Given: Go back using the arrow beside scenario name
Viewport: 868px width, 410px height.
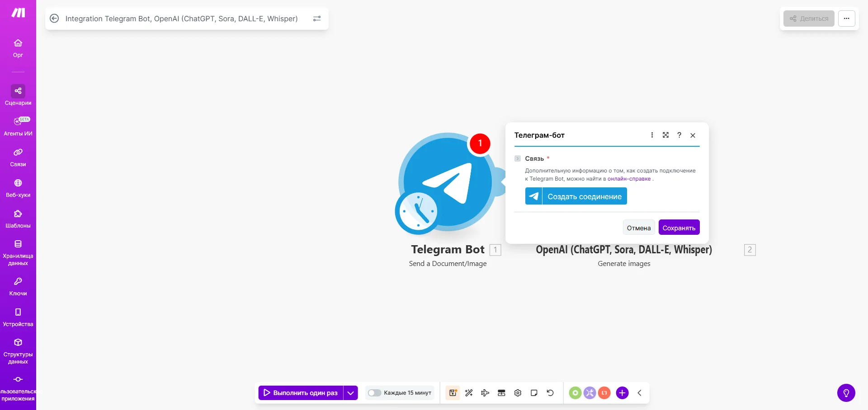Looking at the screenshot, I should point(54,19).
